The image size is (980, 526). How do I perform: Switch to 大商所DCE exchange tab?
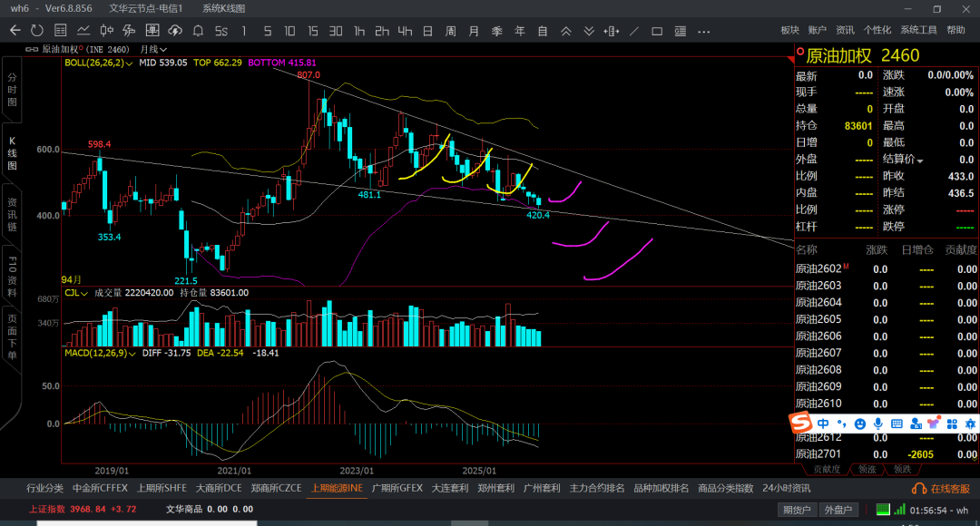point(219,488)
